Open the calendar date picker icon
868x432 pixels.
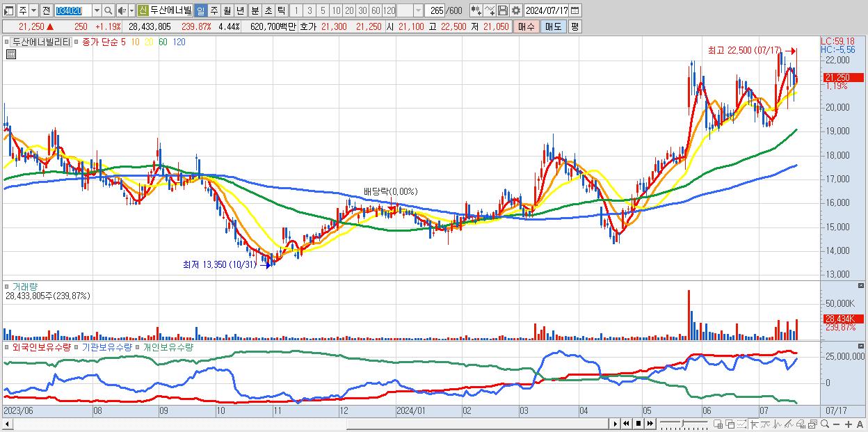(574, 10)
